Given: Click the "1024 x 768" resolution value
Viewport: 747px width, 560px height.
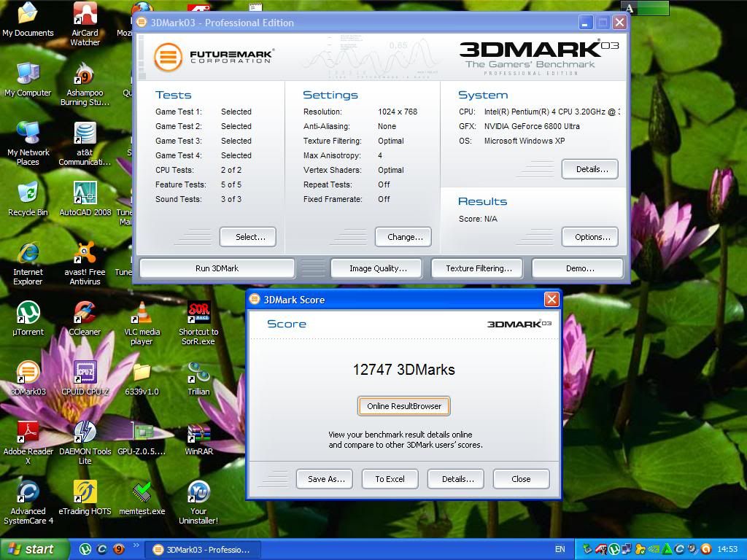Looking at the screenshot, I should tap(398, 112).
